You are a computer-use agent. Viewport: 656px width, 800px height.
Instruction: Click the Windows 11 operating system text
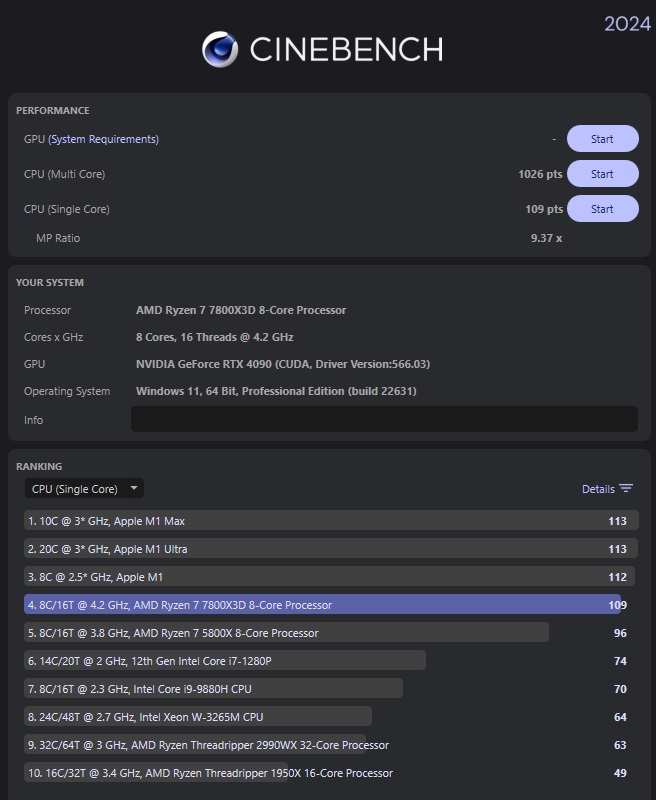click(x=276, y=391)
